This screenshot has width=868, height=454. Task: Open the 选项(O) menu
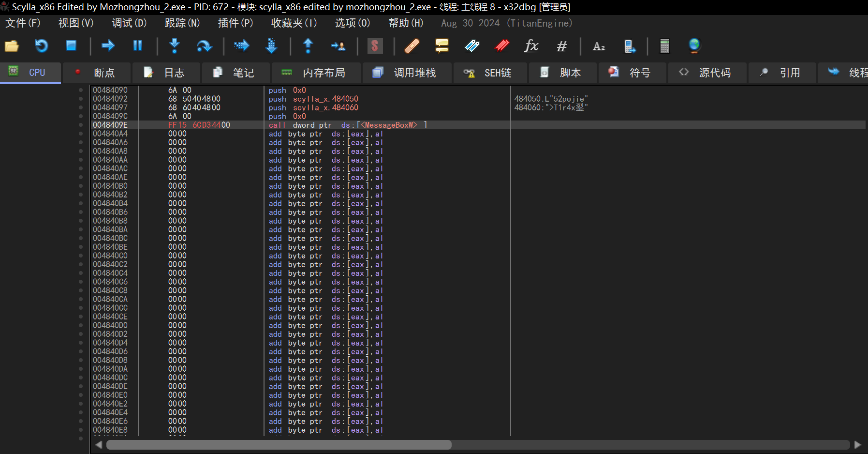pyautogui.click(x=353, y=23)
